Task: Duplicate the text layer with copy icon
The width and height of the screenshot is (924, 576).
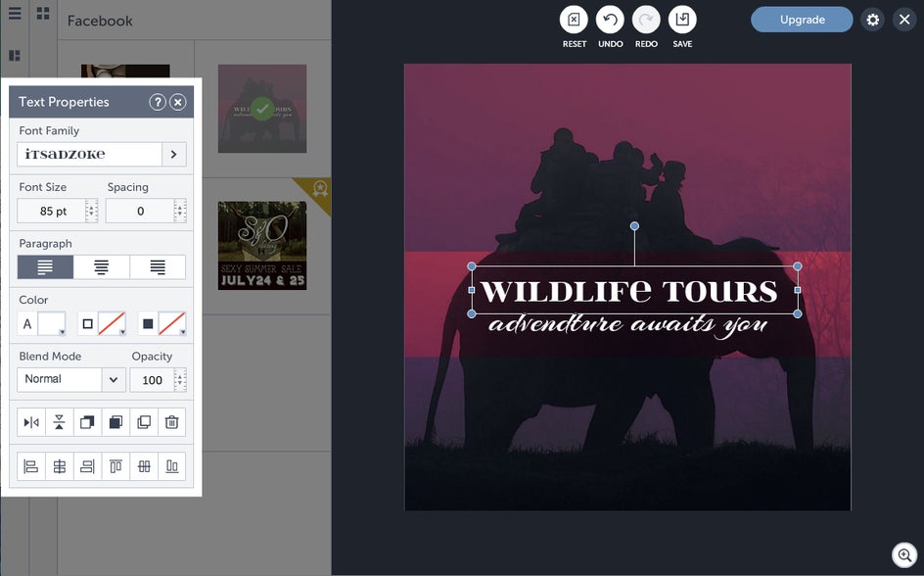Action: [x=144, y=422]
